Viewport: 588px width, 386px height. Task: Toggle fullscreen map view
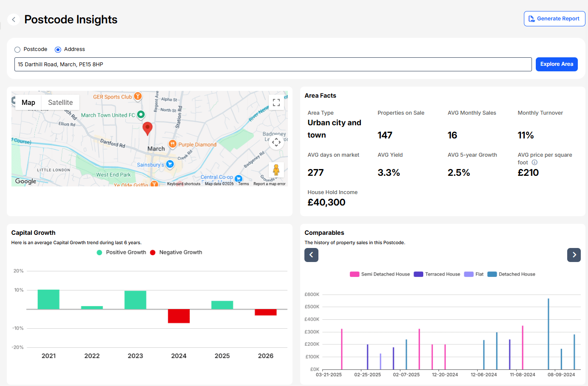(276, 102)
